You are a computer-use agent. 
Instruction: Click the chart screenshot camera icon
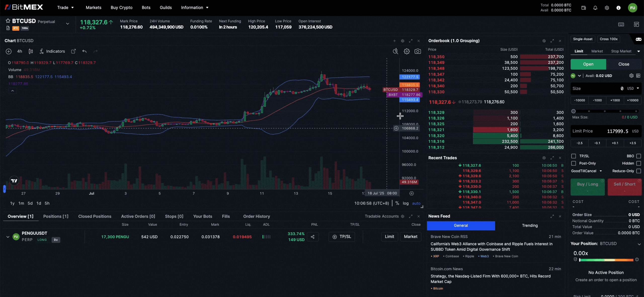tap(418, 51)
